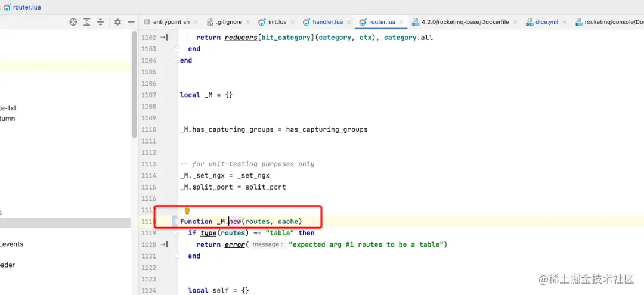Select the router.lua editor tab
The width and height of the screenshot is (644, 295).
pos(382,22)
